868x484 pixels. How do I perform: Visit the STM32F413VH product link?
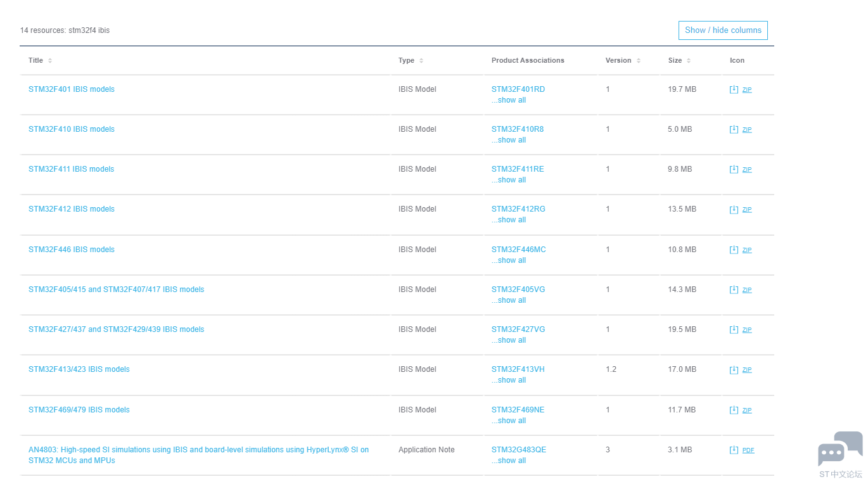[518, 369]
